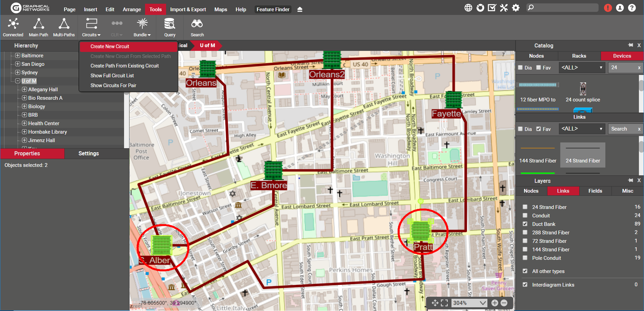Viewport: 644px width, 311px height.
Task: Select the Multi-Paths tool
Action: pyautogui.click(x=64, y=28)
